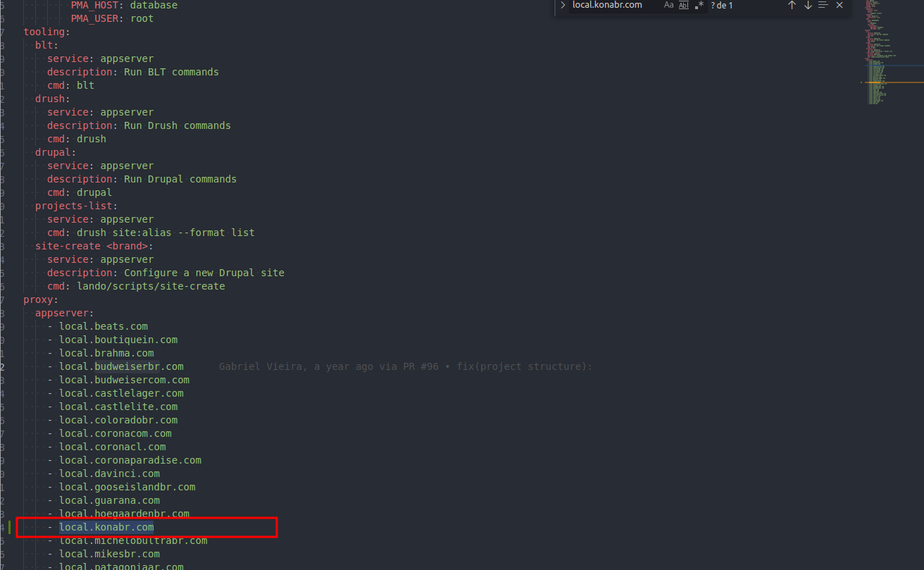Close the find widget

click(x=839, y=5)
